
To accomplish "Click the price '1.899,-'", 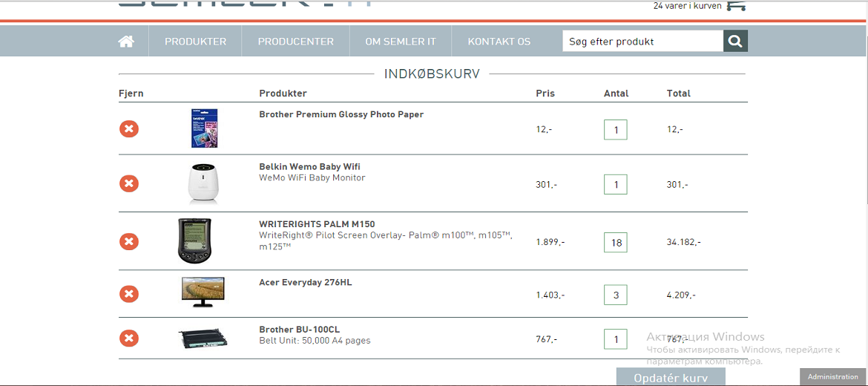I will point(550,242).
